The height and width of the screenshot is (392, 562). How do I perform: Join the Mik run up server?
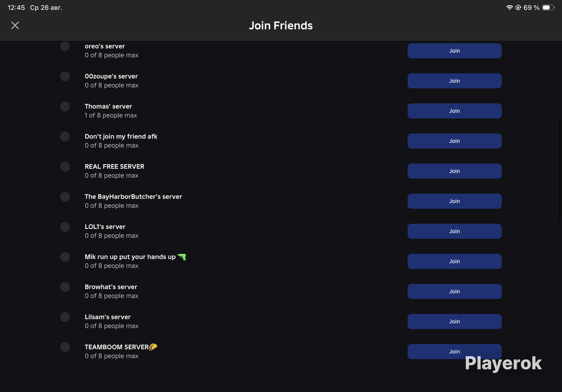(454, 261)
